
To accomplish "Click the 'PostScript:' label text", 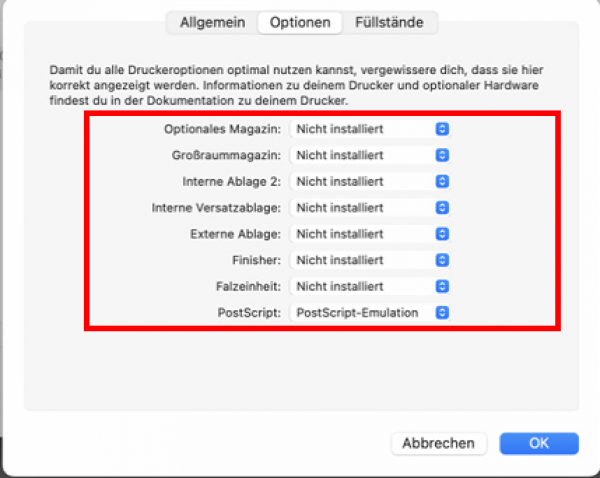I will click(249, 313).
